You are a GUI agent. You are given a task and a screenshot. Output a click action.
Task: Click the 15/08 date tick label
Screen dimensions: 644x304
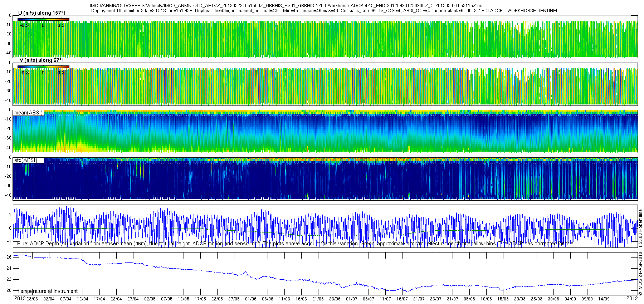pyautogui.click(x=503, y=299)
